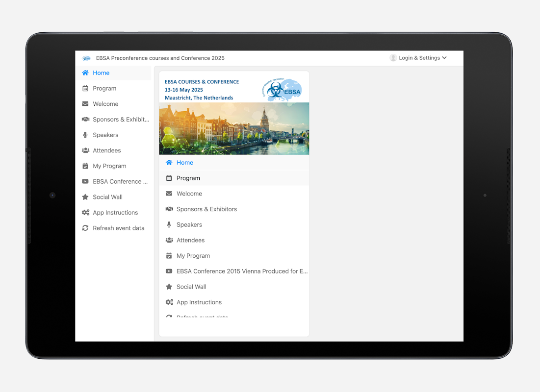Open Welcome in the left sidebar
The width and height of the screenshot is (540, 392).
113,104
